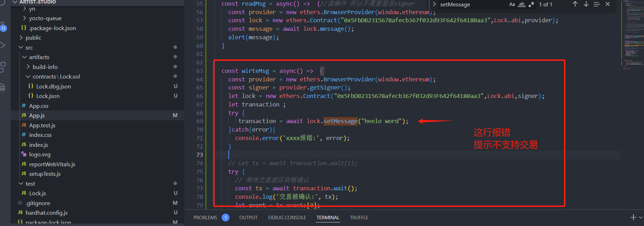Viewport: 644px width, 226px height.
Task: Close the find widget
Action: click(x=608, y=4)
